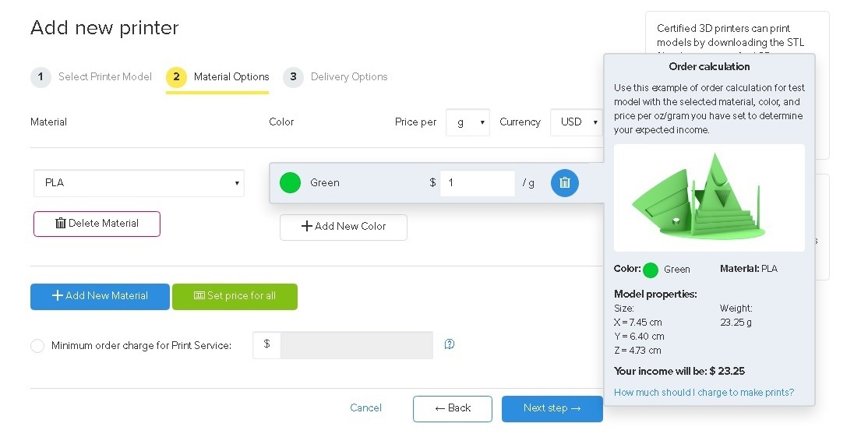Click the help question mark icon

(x=450, y=344)
